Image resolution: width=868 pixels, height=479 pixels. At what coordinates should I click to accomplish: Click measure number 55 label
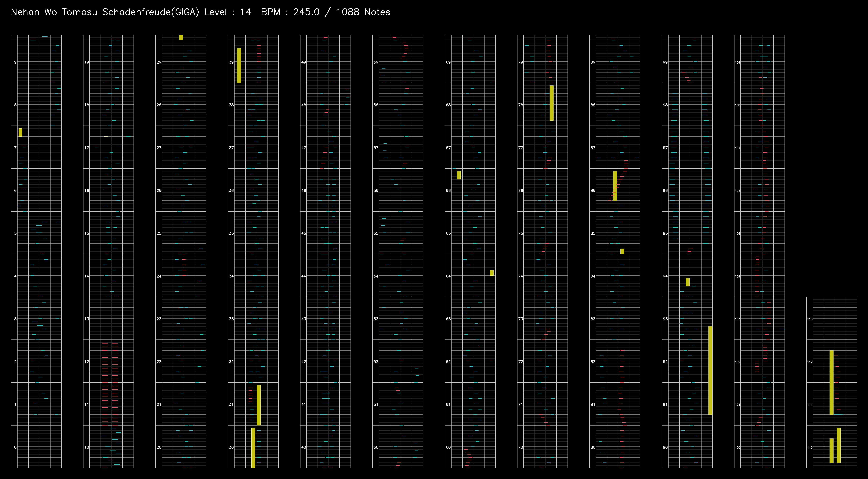tap(376, 233)
